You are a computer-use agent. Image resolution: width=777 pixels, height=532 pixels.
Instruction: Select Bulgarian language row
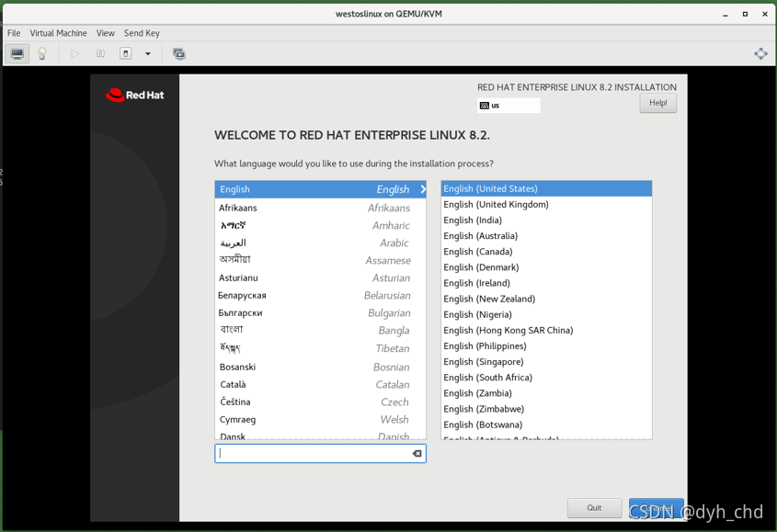(x=321, y=313)
